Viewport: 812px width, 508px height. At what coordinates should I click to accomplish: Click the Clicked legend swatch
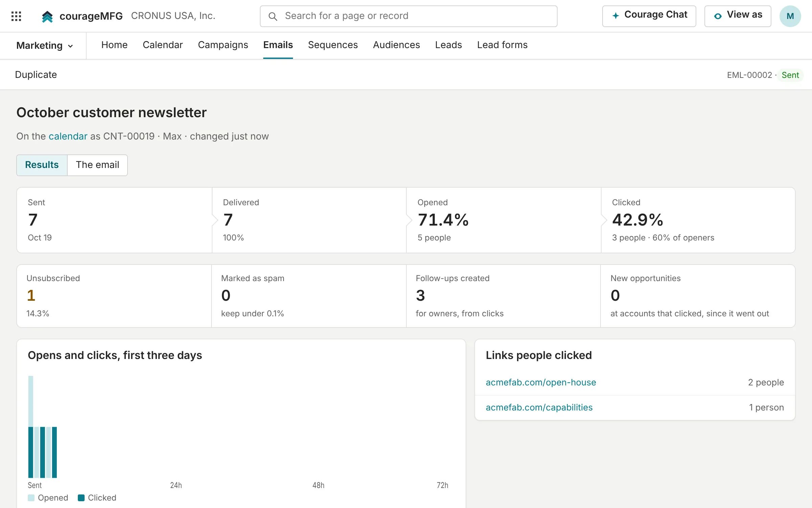81,498
